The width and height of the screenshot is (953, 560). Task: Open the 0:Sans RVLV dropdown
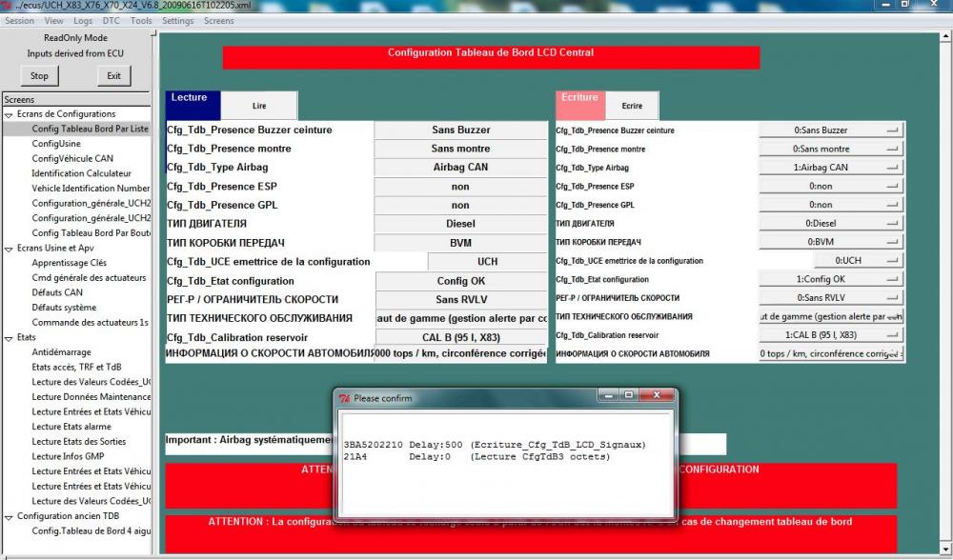[831, 297]
